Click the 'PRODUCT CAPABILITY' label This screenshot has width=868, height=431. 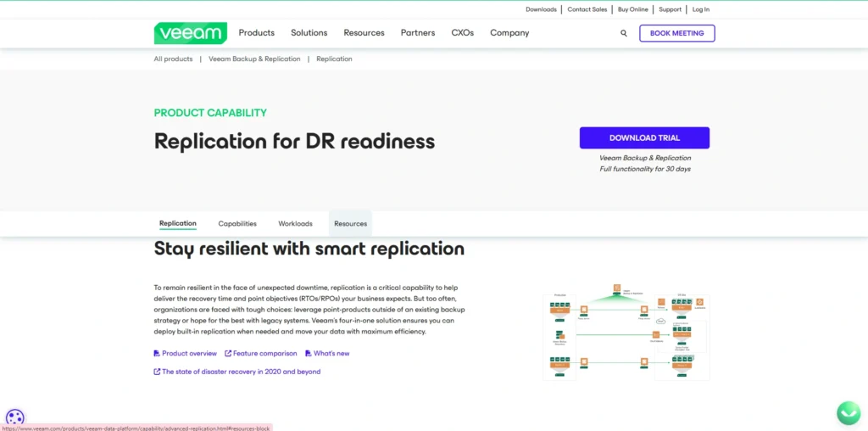coord(210,113)
